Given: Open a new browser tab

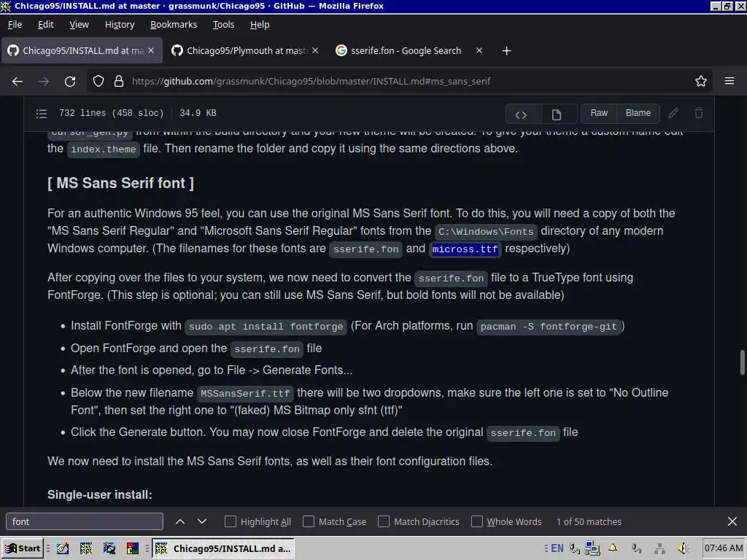Looking at the screenshot, I should 506,50.
